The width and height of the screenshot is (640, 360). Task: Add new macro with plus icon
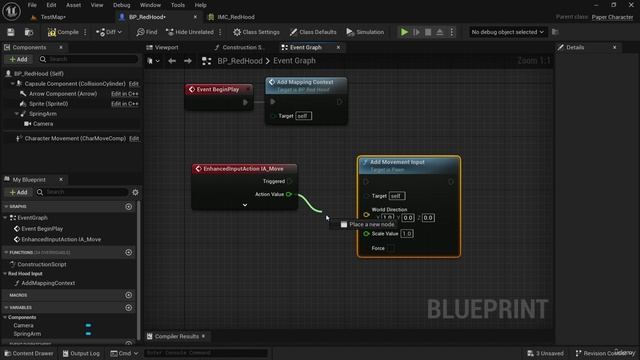129,295
